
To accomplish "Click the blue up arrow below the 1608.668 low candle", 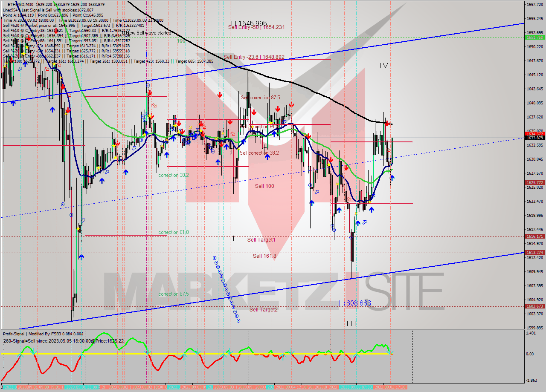I will (x=357, y=223).
